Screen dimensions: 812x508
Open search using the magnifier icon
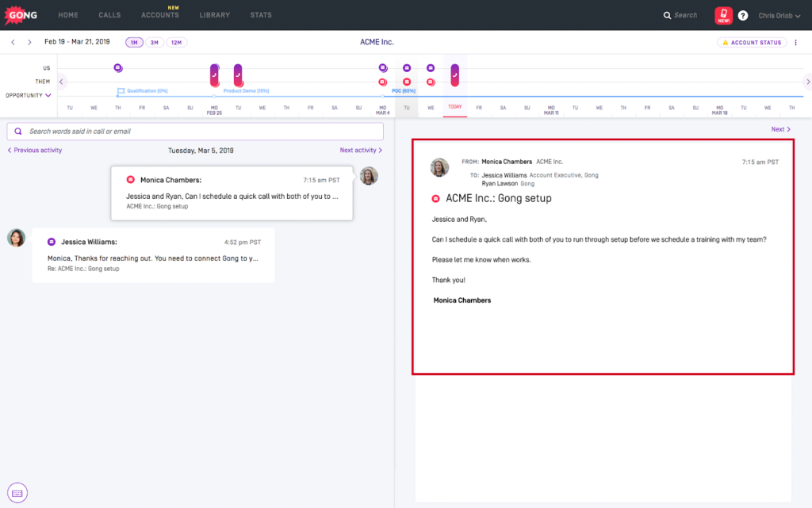coord(667,14)
